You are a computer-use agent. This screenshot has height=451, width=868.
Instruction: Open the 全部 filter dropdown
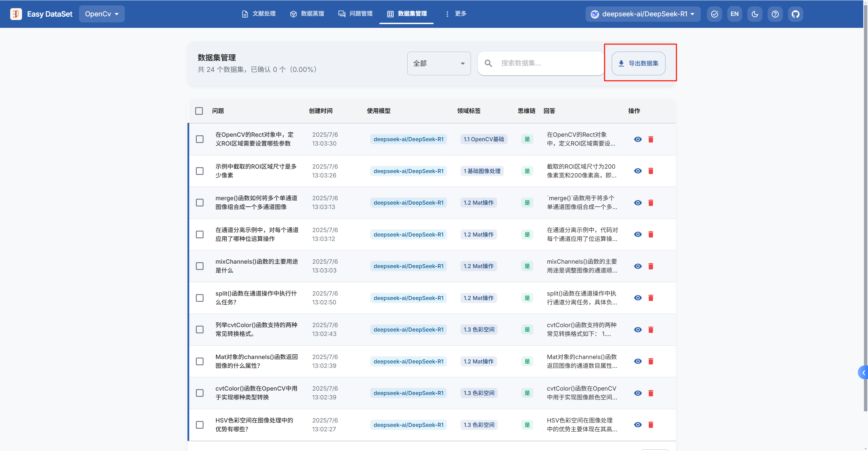tap(439, 63)
